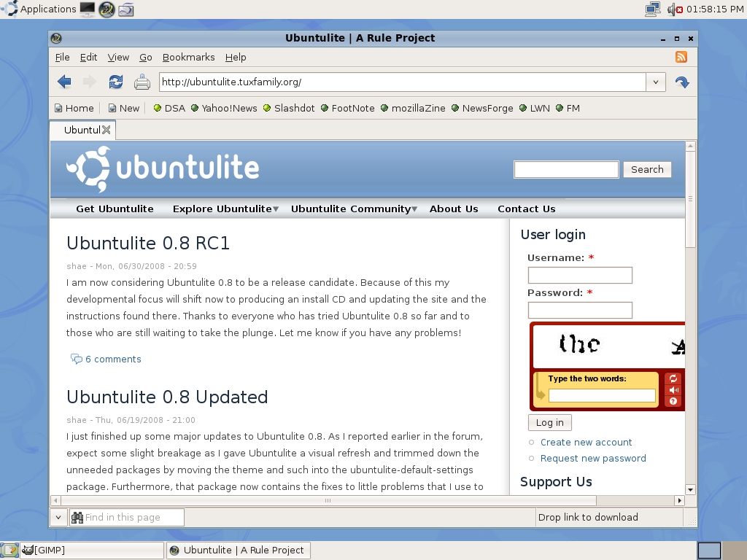This screenshot has width=747, height=560.
Task: Focus the Password field
Action: 580,311
